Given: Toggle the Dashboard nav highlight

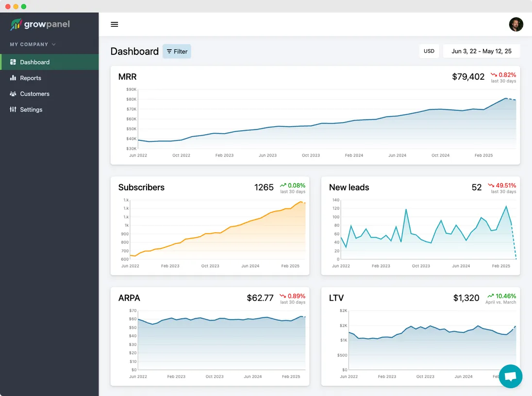Looking at the screenshot, I should [x=34, y=62].
